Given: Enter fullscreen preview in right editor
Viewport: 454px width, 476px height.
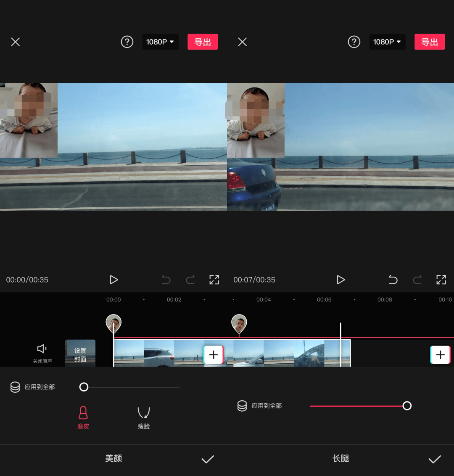Looking at the screenshot, I should tap(441, 280).
